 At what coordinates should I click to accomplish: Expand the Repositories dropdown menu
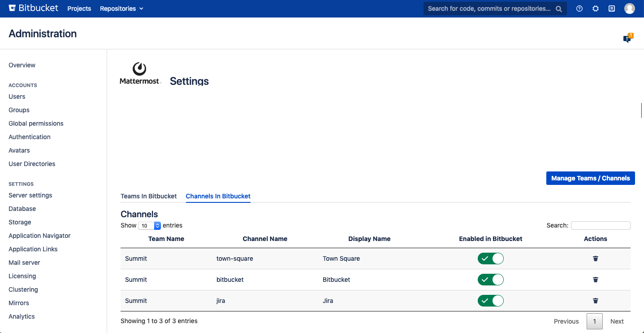(121, 9)
